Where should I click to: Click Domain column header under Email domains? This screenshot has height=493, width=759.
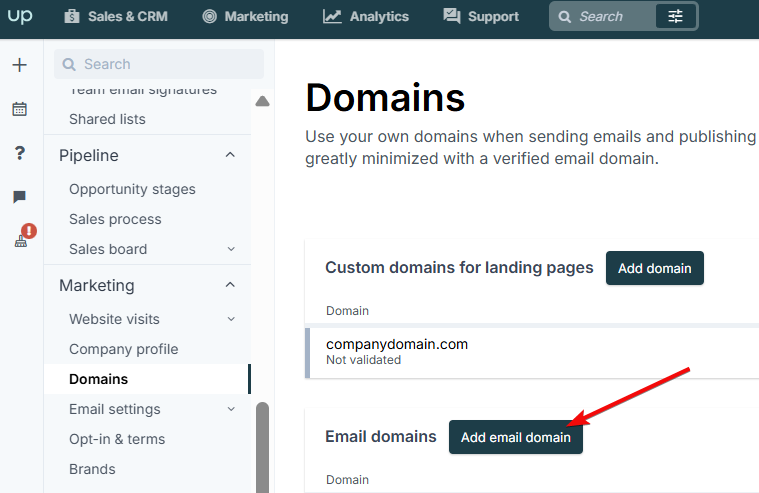[348, 480]
